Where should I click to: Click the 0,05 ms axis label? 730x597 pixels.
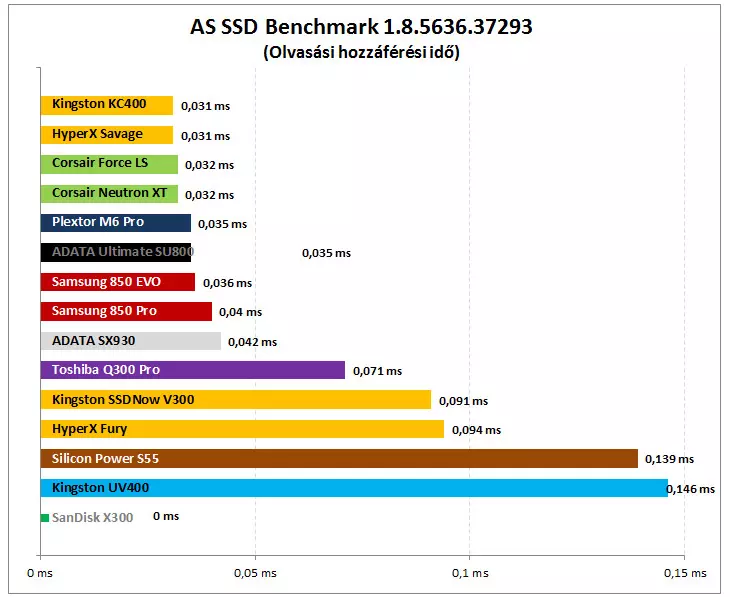coord(255,573)
